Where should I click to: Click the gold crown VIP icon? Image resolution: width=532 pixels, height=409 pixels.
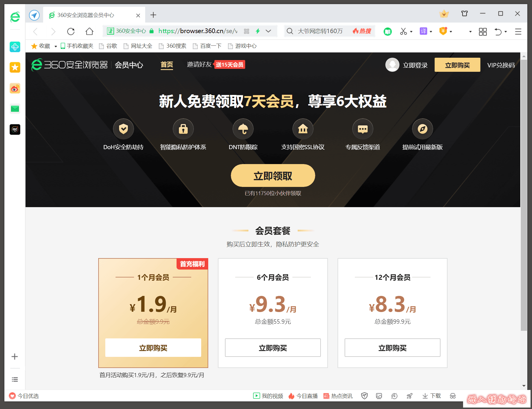click(444, 13)
